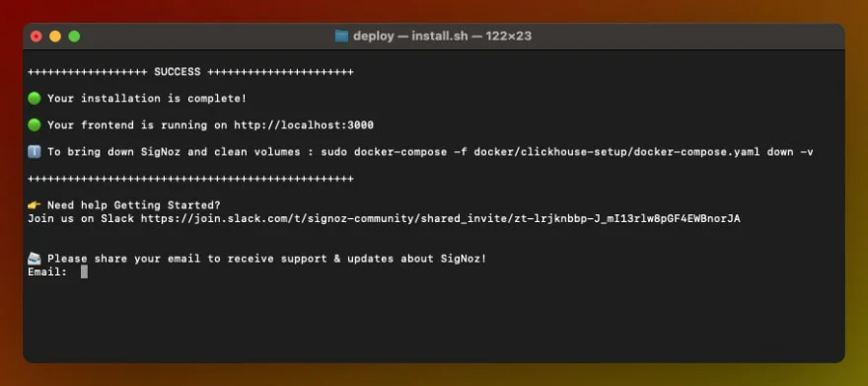868x386 pixels.
Task: Place cursor in the Email prompt field
Action: pos(84,271)
